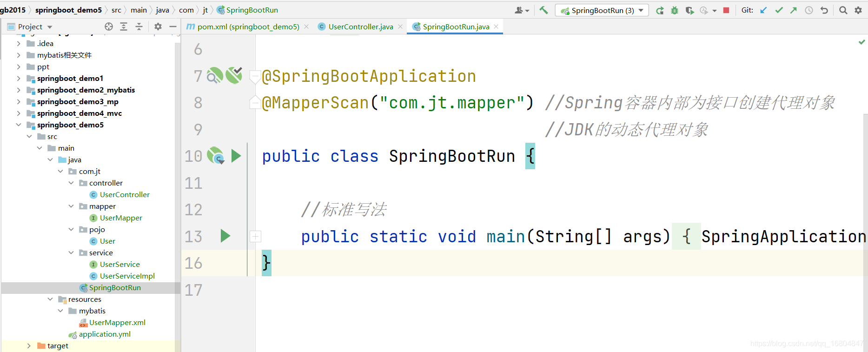Select springboot_demo3_mp module
The image size is (868, 352).
78,101
